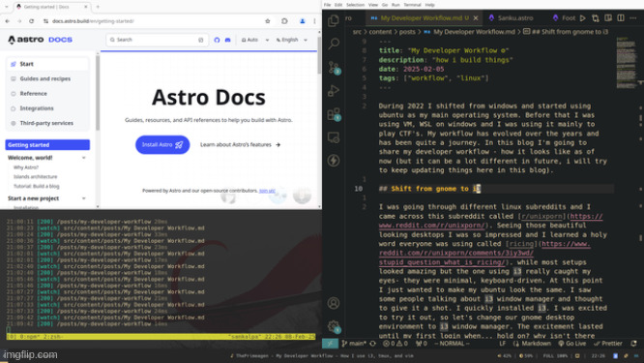Select Reference in Astro sidebar
The width and height of the screenshot is (644, 363).
point(47,94)
